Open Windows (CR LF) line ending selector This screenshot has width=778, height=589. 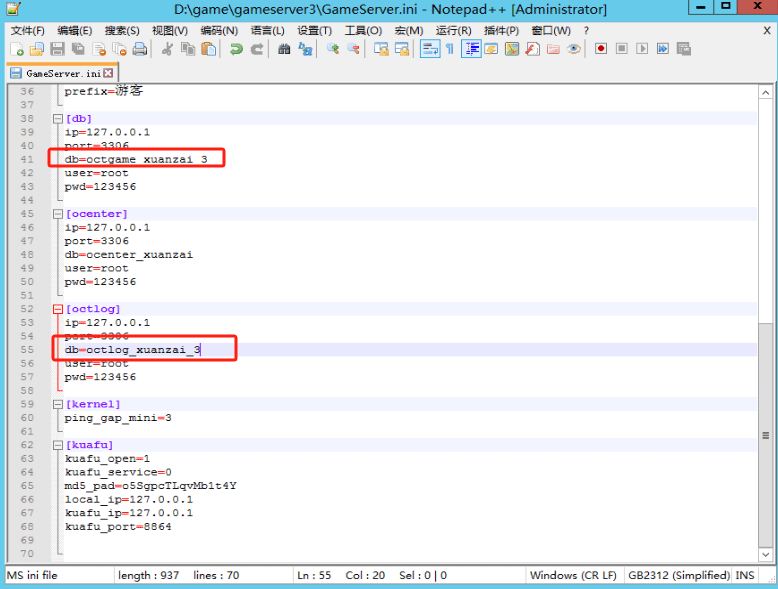[573, 576]
